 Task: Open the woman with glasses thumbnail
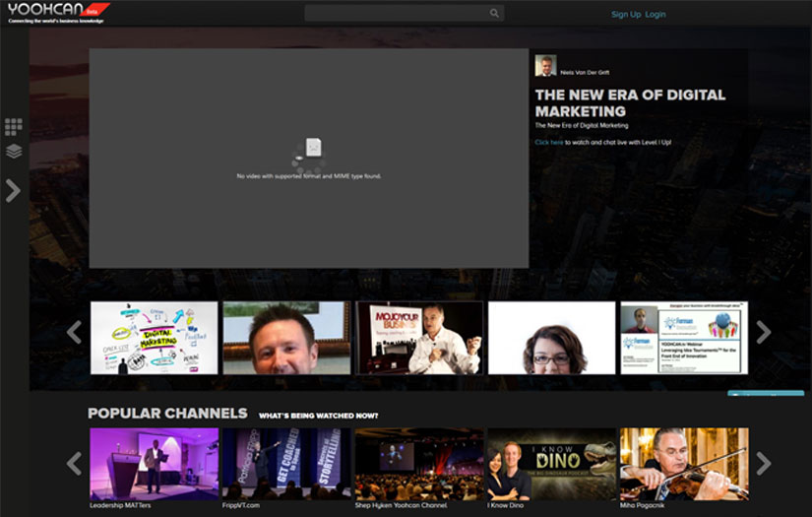[552, 338]
